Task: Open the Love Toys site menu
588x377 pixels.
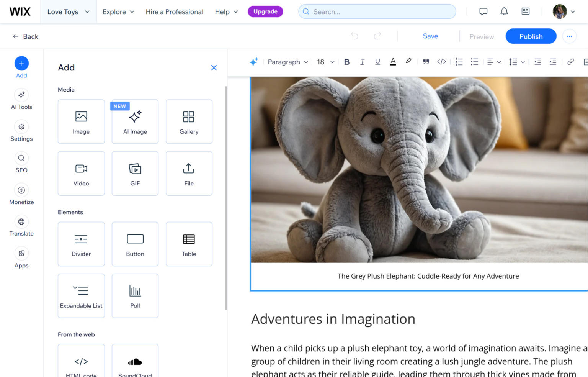Action: tap(68, 11)
